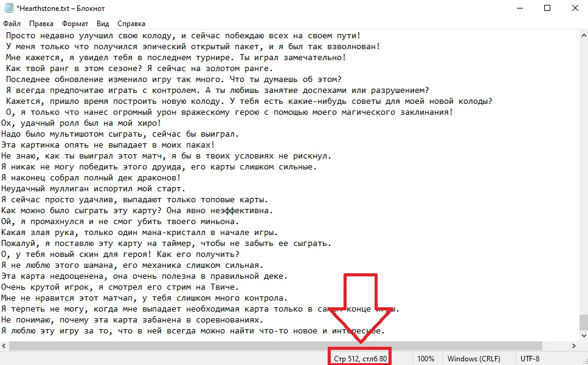This screenshot has height=365, width=588.
Task: Click line starting 'Просто недавно улучшил'
Action: [x=184, y=36]
